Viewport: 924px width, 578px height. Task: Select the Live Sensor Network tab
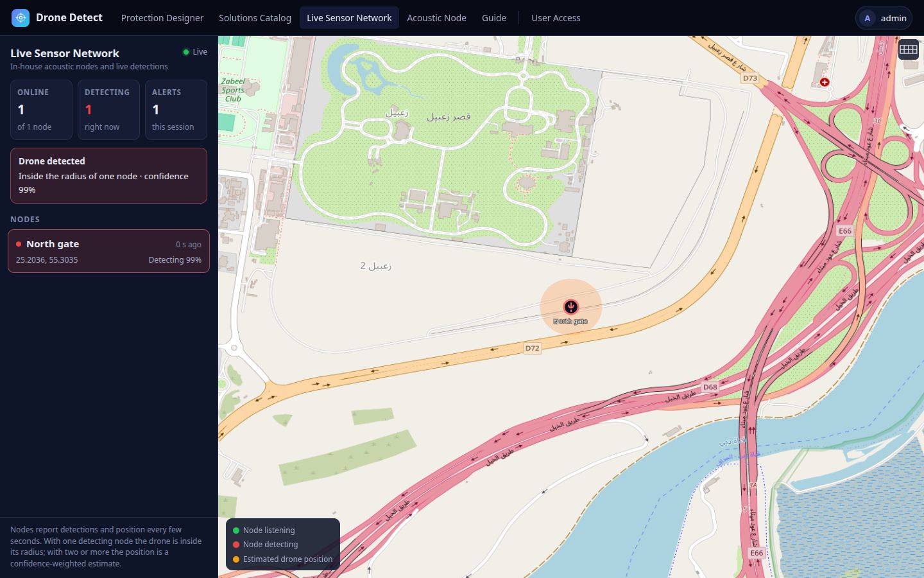click(349, 18)
